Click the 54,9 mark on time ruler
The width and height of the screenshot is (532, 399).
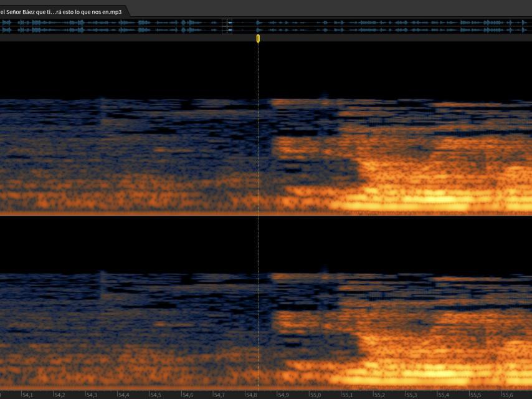coord(283,395)
